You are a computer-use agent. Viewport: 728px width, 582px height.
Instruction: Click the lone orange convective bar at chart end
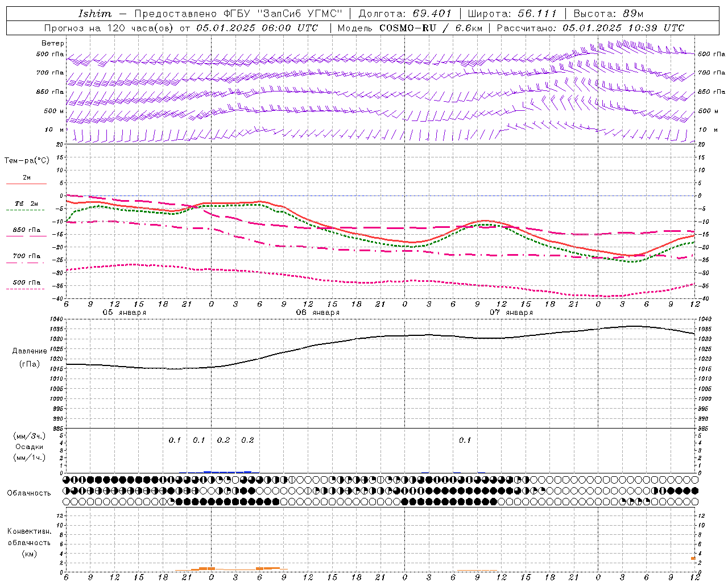pos(693,558)
